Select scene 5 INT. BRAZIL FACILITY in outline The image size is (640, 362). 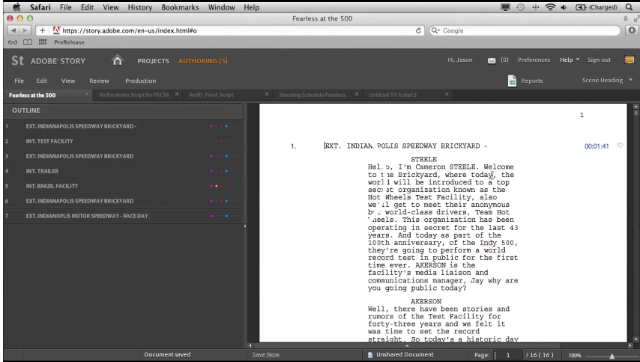point(124,186)
